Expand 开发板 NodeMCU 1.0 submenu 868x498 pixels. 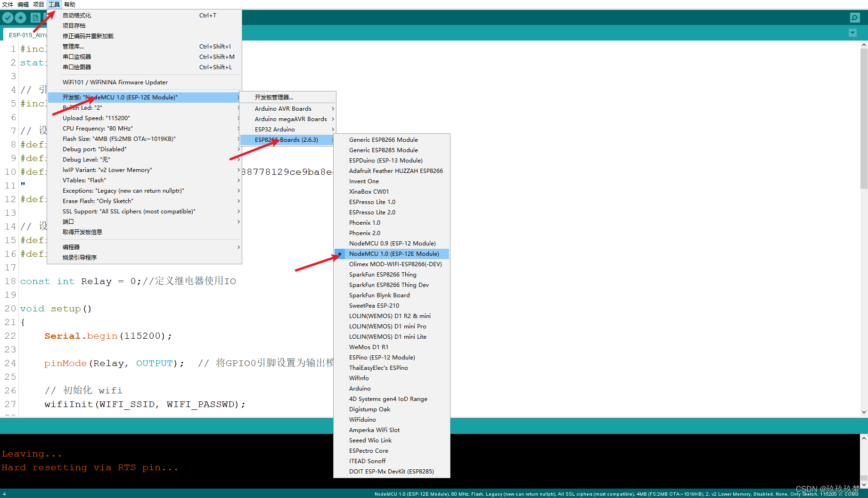[x=144, y=98]
